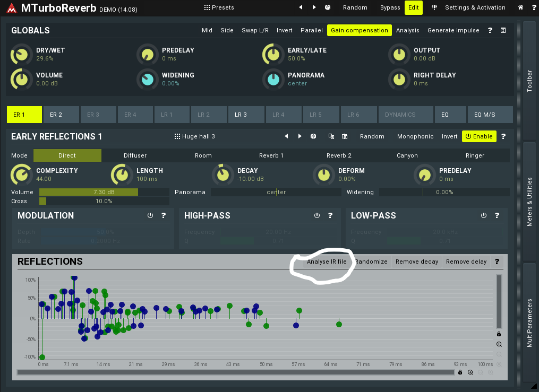Enable the High-Pass filter power button
Viewport: 539px width, 392px height.
(317, 215)
